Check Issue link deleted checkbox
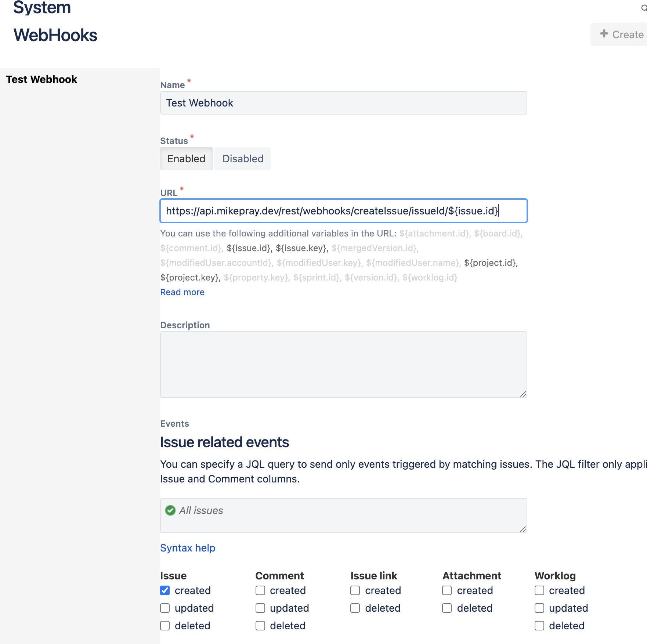Image resolution: width=647 pixels, height=644 pixels. click(355, 608)
